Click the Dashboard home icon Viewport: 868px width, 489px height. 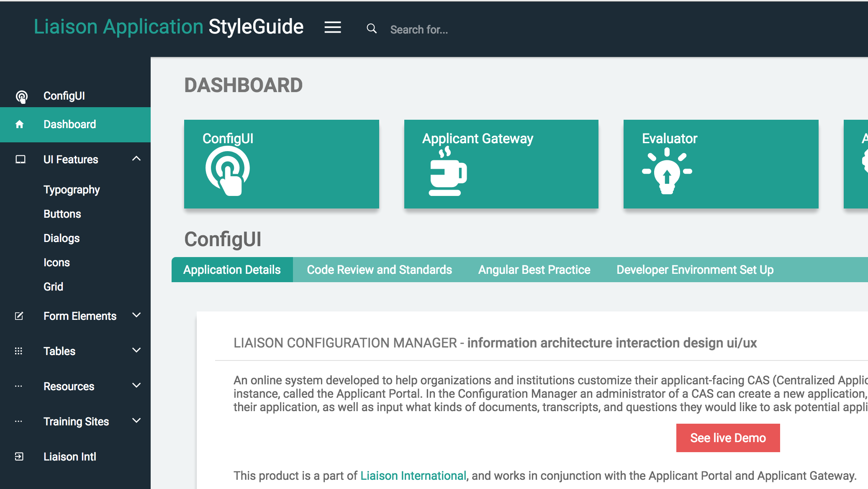point(19,124)
